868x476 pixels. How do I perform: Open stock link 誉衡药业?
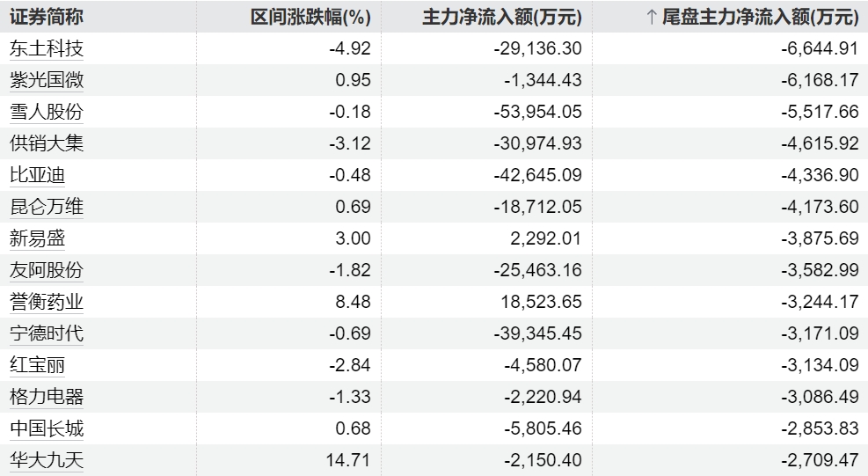point(47,302)
